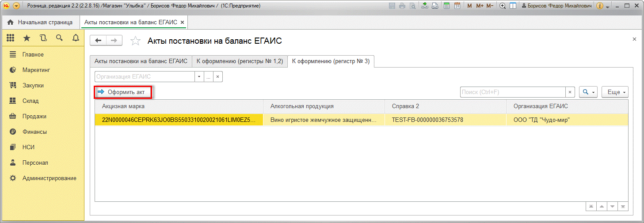644x223 pixels.
Task: Open notifications bell icon
Action: 76,38
